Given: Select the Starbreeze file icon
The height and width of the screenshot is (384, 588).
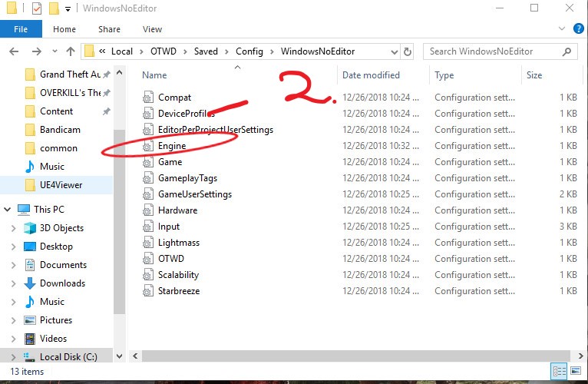Looking at the screenshot, I should click(x=147, y=291).
